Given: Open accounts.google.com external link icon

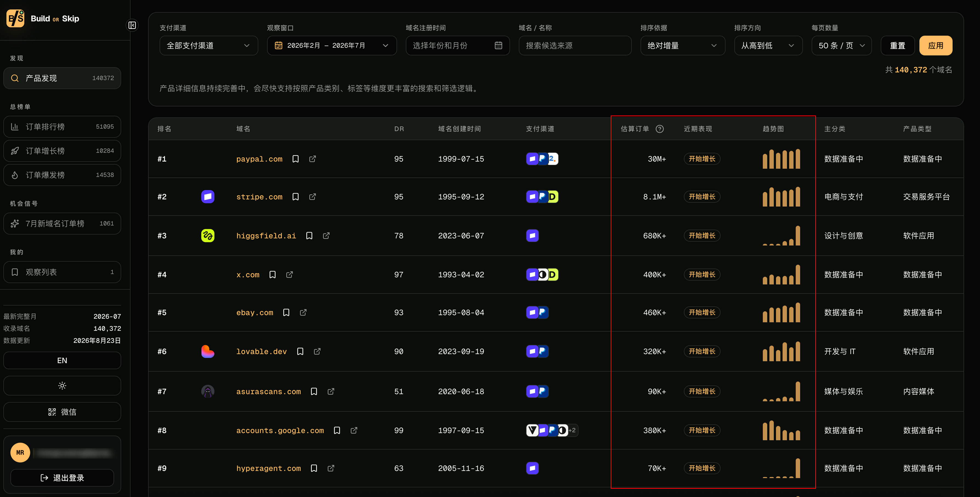Looking at the screenshot, I should click(x=354, y=430).
